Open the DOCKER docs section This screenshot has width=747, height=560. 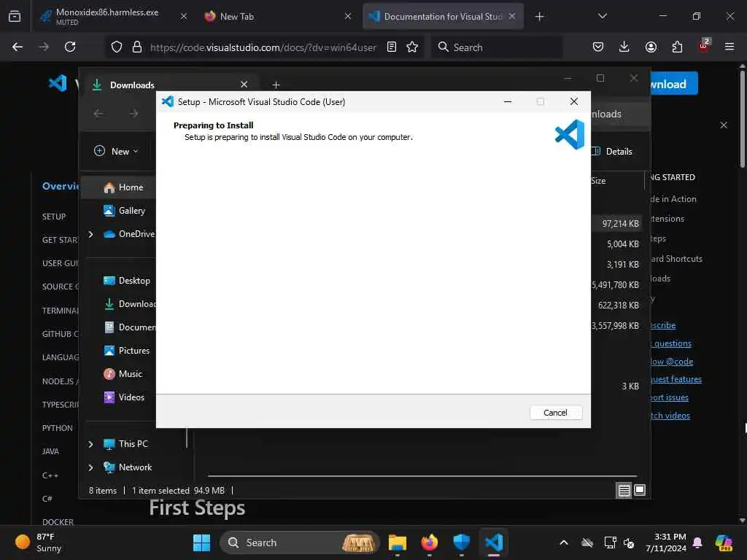[x=58, y=522]
